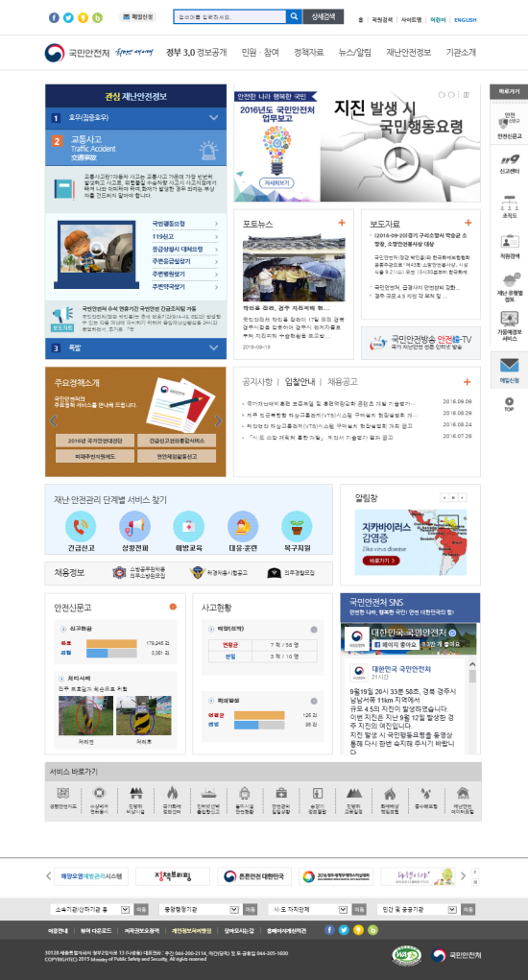Open the photo news rainy image
Image resolution: width=528 pixels, height=980 pixels.
(x=294, y=266)
